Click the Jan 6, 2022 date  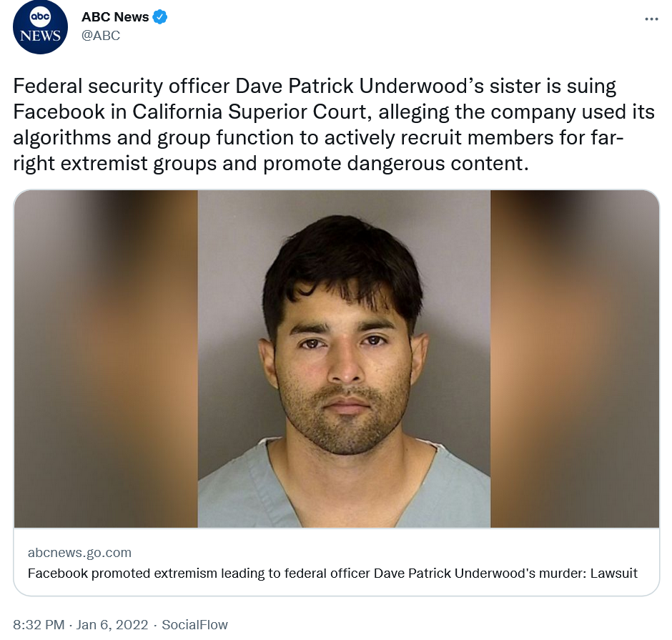tap(112, 624)
